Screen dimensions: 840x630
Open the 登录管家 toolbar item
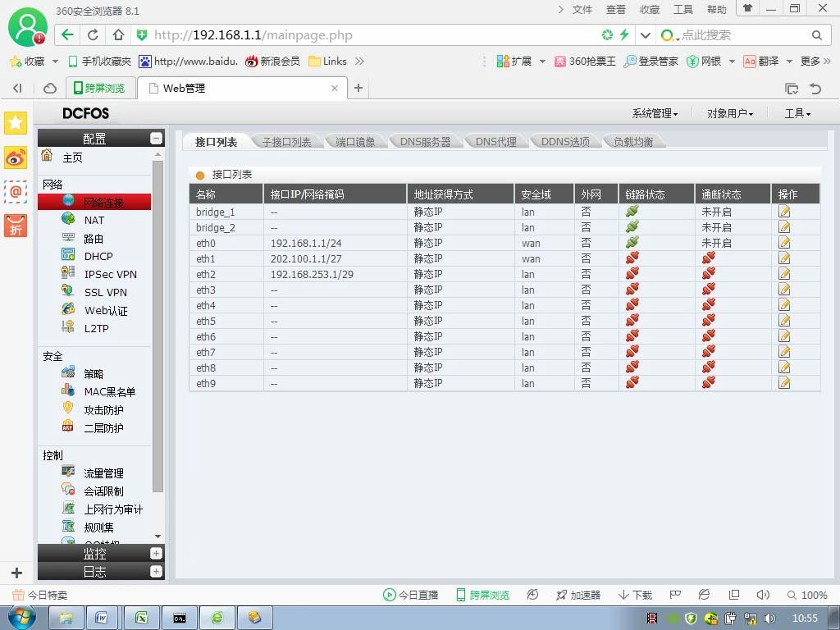(651, 61)
